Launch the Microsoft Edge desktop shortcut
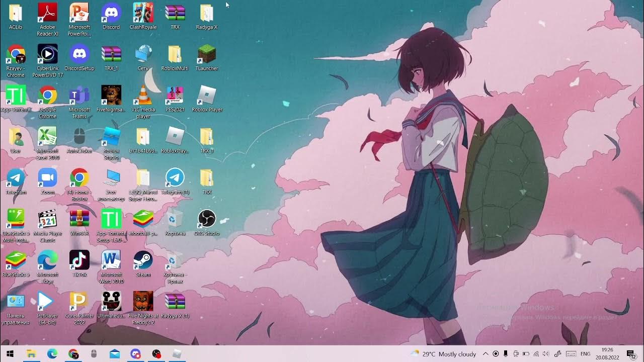The image size is (644, 362). [x=48, y=267]
